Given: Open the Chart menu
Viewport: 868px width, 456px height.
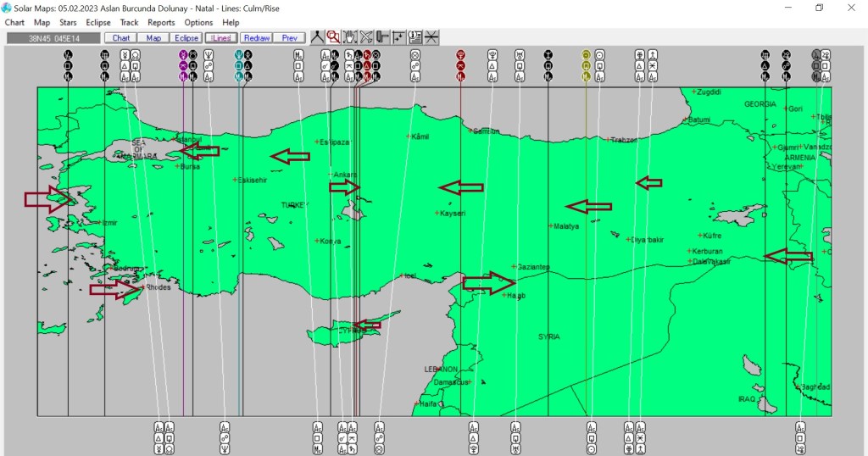Looking at the screenshot, I should 14,23.
